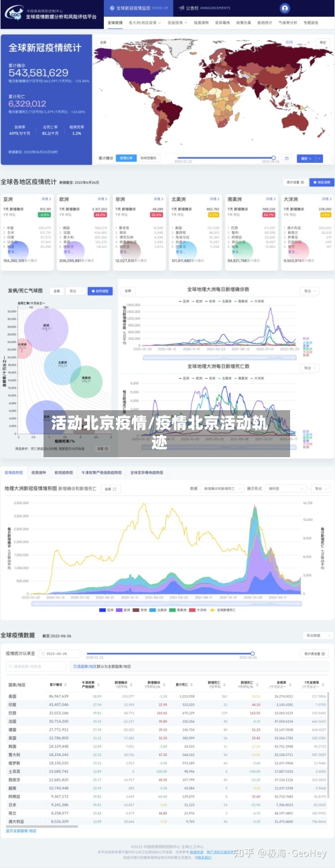The image size is (335, 868).
Task: Select the 疫苗接种 trend tab
Action: [39, 472]
